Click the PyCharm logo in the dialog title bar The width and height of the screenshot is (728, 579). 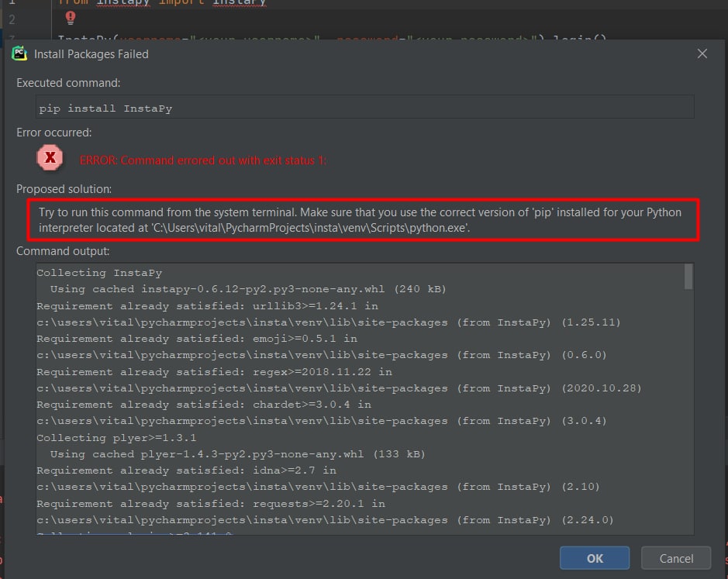point(19,53)
